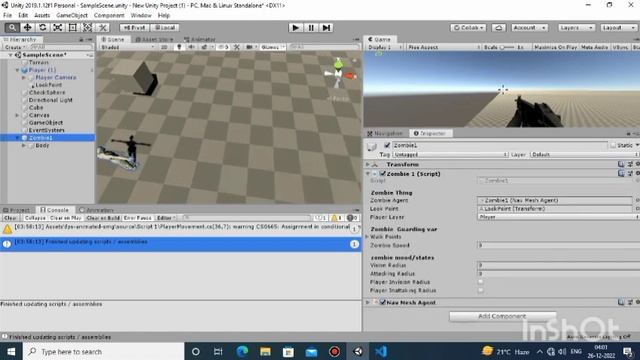
Task: Toggle the Zombie1 object active checkbox
Action: point(387,145)
